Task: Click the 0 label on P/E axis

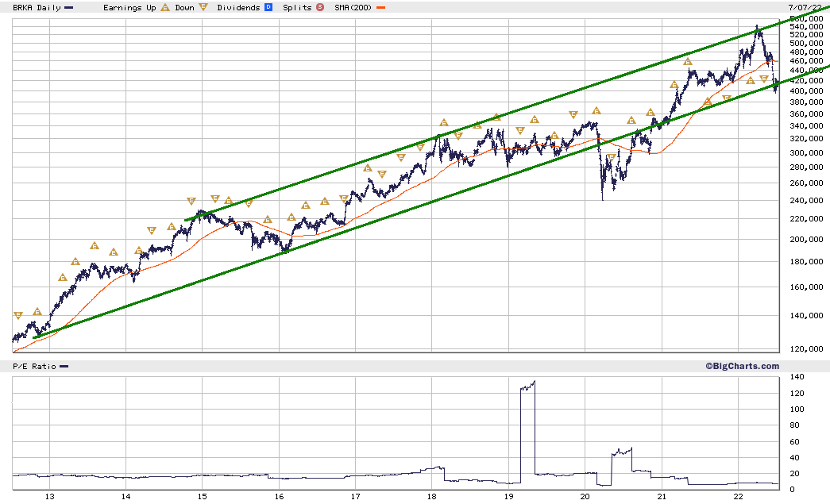Action: (792, 490)
